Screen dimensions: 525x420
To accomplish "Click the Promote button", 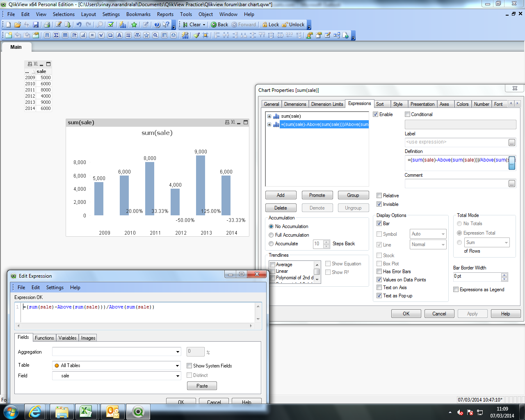I will click(x=317, y=195).
